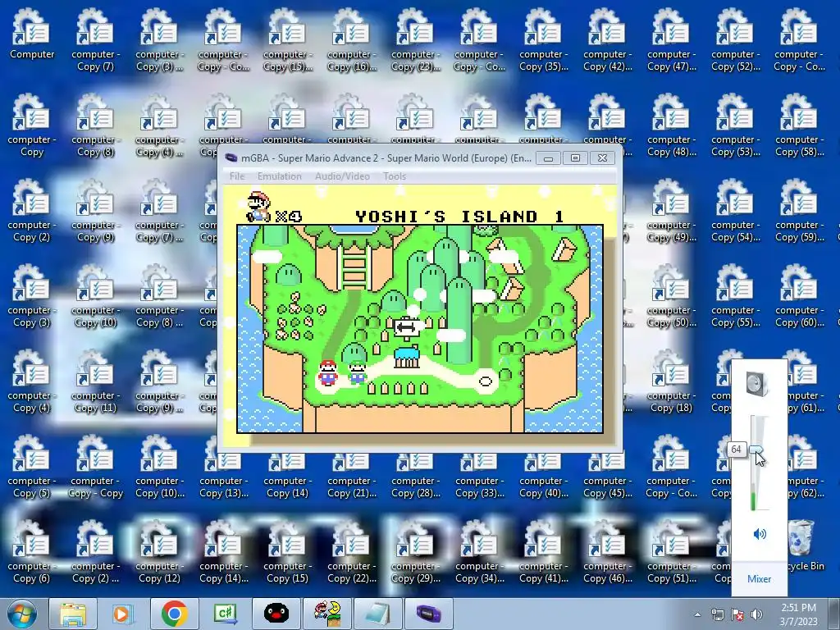Viewport: 840px width, 630px height.
Task: Select 'computer - Copy (12)' desktop shortcut
Action: (x=159, y=551)
